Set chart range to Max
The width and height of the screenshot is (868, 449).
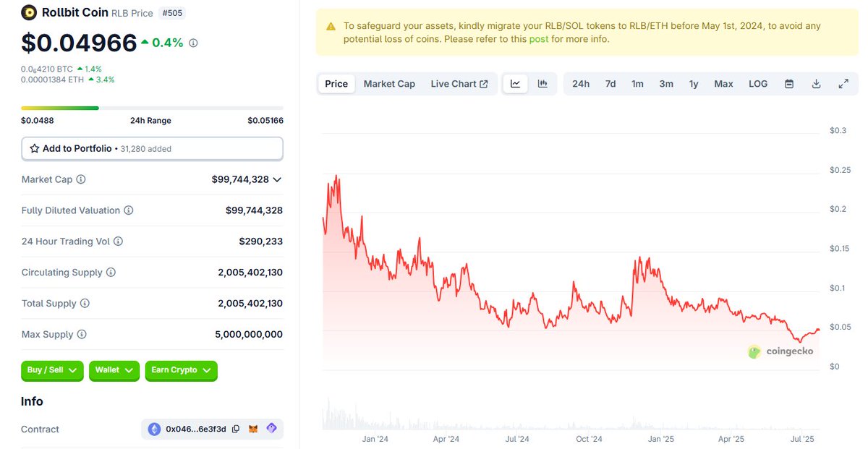click(x=723, y=84)
